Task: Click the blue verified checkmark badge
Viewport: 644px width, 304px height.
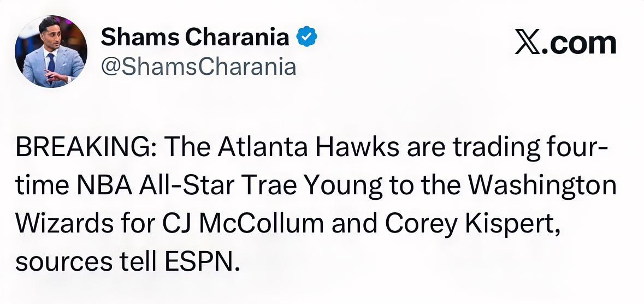Action: pyautogui.click(x=306, y=38)
